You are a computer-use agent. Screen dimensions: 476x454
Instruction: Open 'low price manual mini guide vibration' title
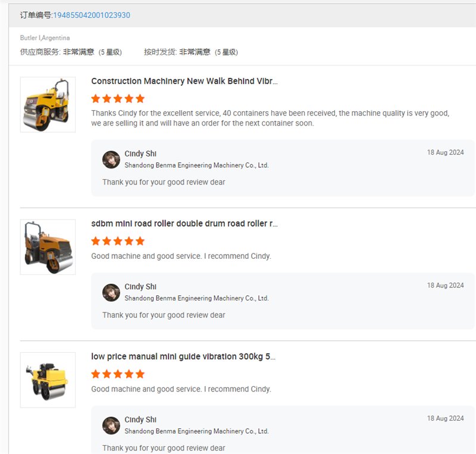click(x=183, y=356)
